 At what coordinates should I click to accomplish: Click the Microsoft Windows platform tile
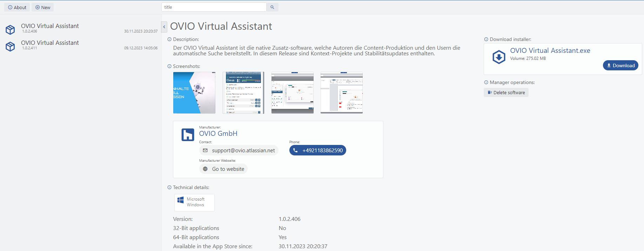195,203
